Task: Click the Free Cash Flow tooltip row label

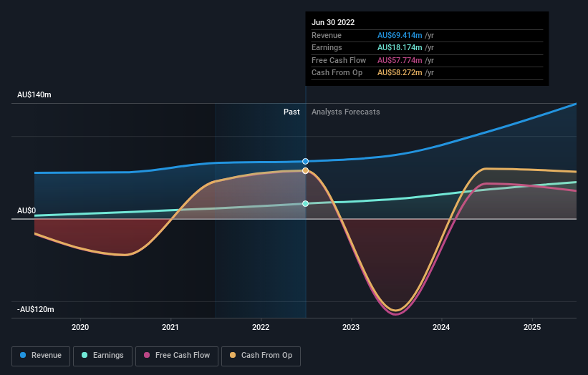Action: (339, 60)
